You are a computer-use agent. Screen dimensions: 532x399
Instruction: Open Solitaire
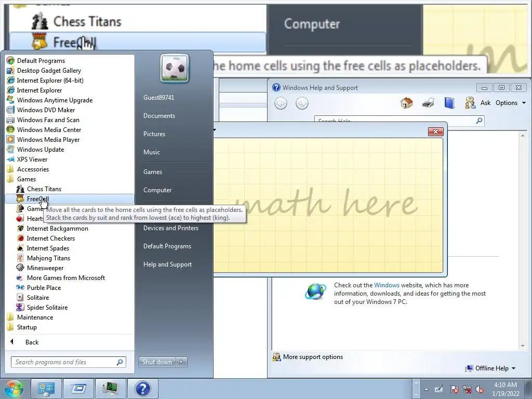pyautogui.click(x=37, y=297)
